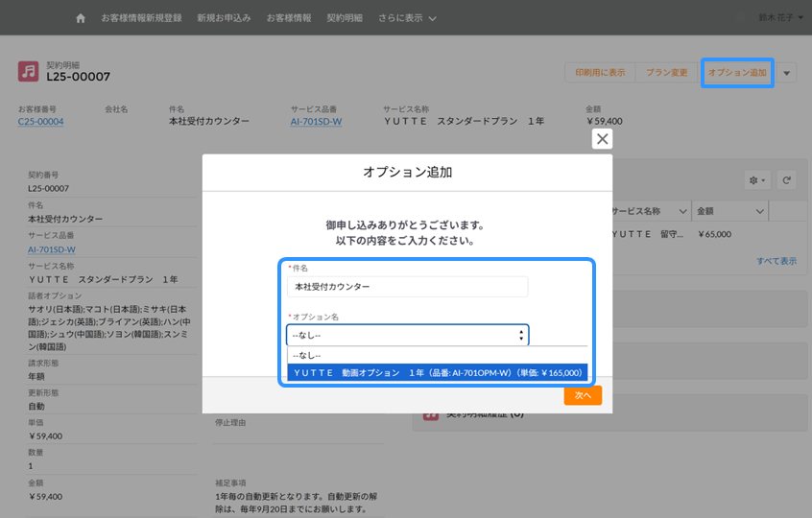Image resolution: width=812 pixels, height=518 pixels.
Task: Click the 契約明細履歴 section icon
Action: coord(429,413)
